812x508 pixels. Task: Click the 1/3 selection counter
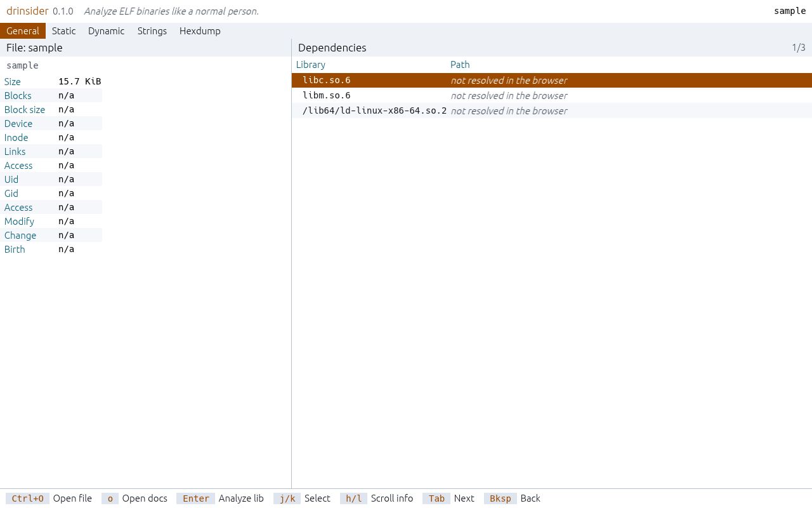[799, 48]
